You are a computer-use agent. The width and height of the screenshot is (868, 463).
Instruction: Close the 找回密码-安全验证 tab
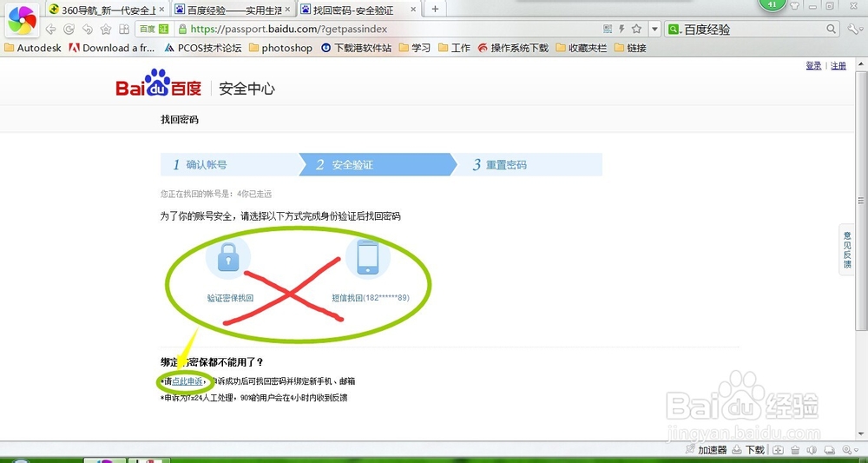(413, 10)
